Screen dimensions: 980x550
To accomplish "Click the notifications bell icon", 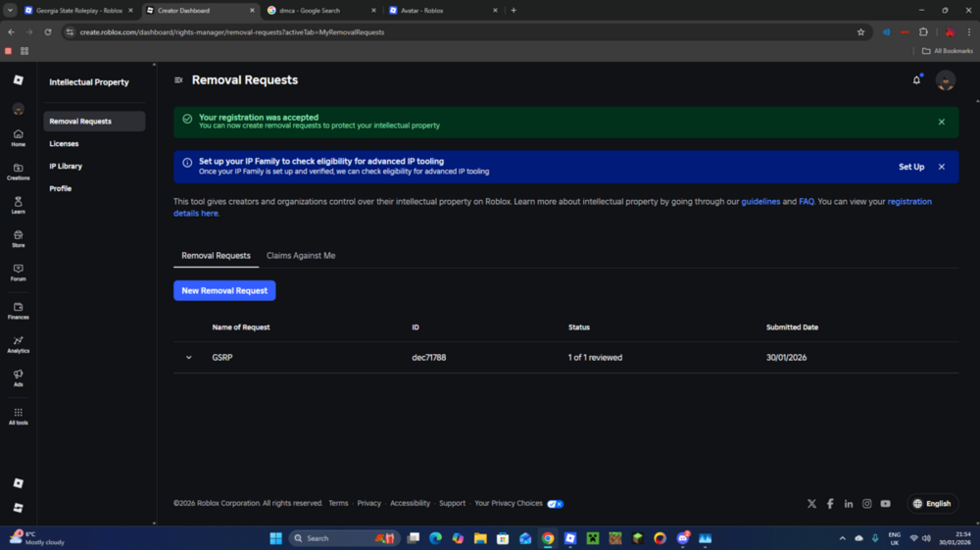I will [916, 80].
